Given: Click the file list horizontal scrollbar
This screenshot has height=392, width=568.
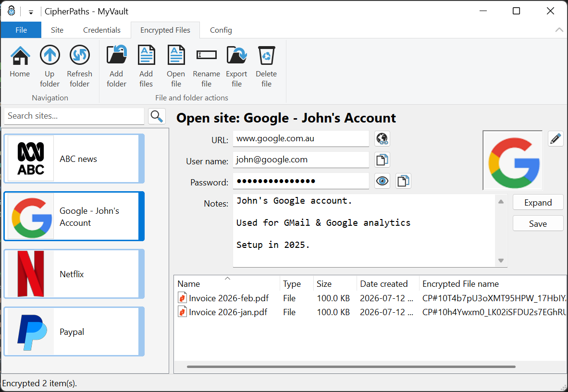Looking at the screenshot, I should (x=351, y=367).
